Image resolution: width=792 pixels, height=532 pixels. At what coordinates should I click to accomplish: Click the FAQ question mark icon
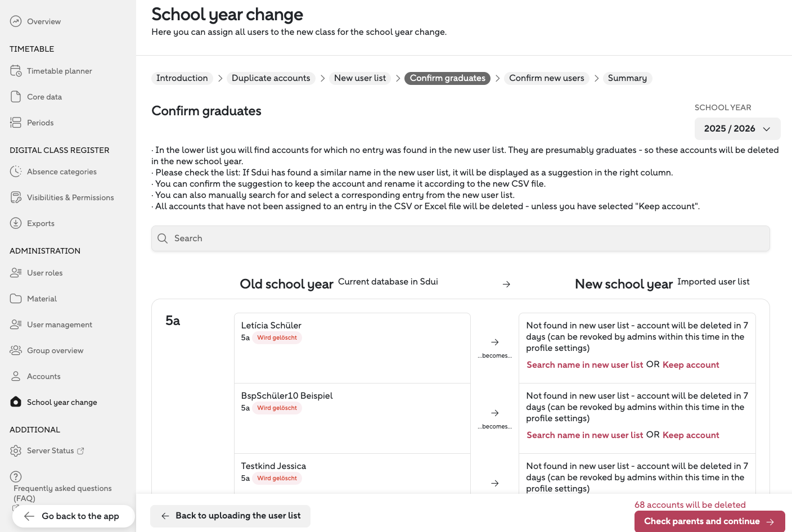[x=16, y=476]
